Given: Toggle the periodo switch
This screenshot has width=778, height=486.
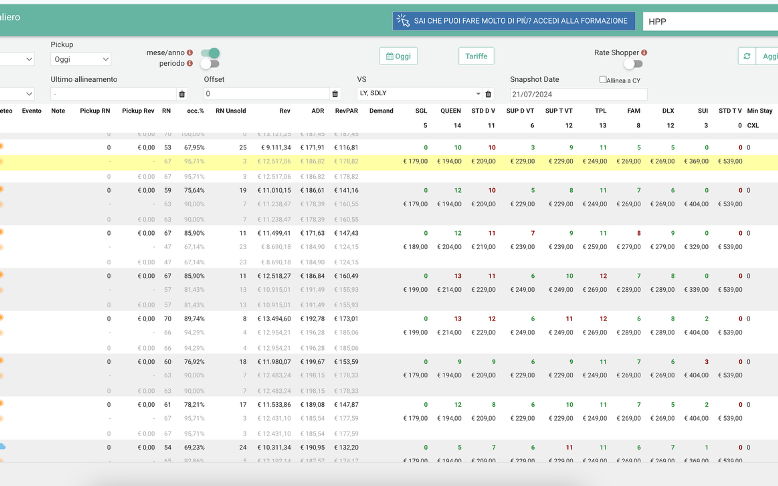Looking at the screenshot, I should (x=210, y=64).
